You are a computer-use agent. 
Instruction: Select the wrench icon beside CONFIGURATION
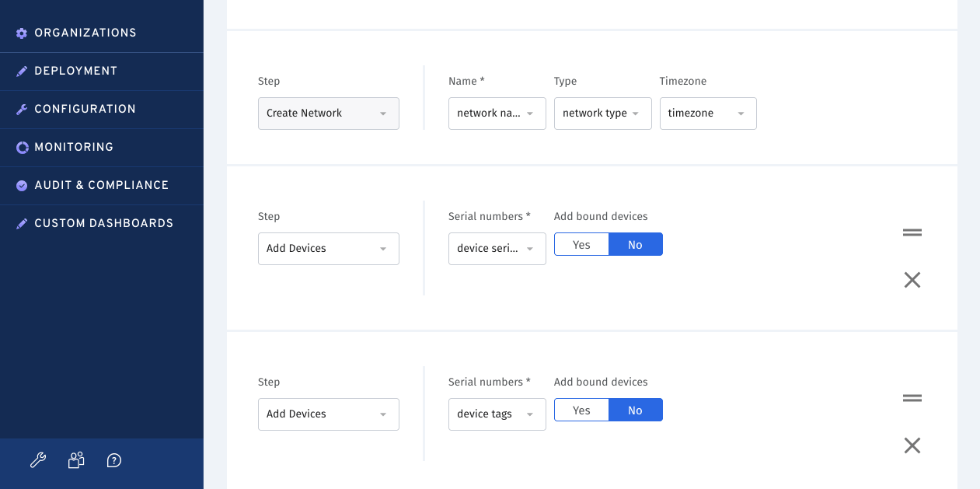coord(22,109)
